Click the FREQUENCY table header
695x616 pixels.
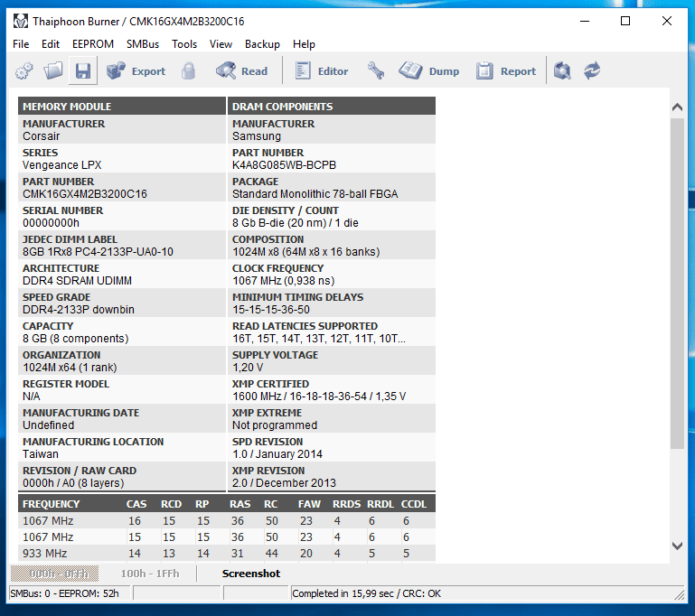pyautogui.click(x=51, y=504)
